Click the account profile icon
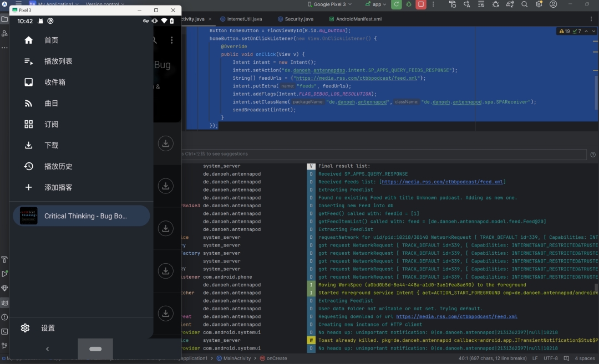The height and width of the screenshot is (364, 599). [x=553, y=4]
